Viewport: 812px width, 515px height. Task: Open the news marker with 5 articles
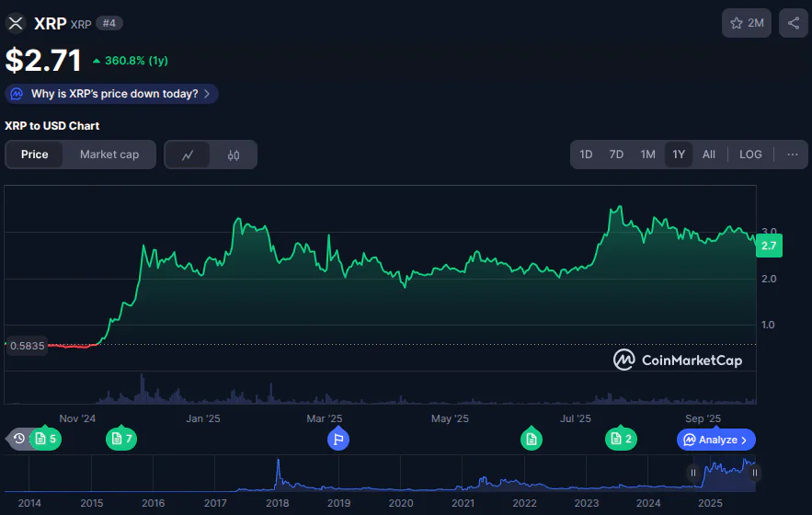pos(46,439)
